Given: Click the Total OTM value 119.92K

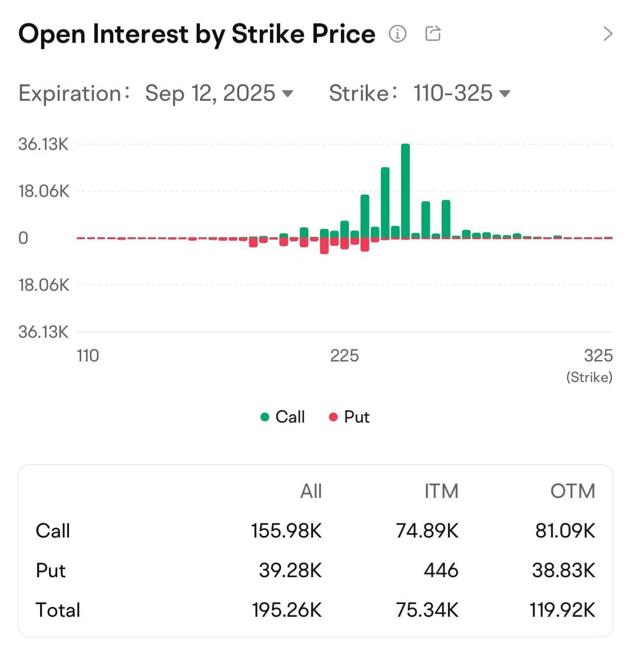Looking at the screenshot, I should tap(562, 610).
